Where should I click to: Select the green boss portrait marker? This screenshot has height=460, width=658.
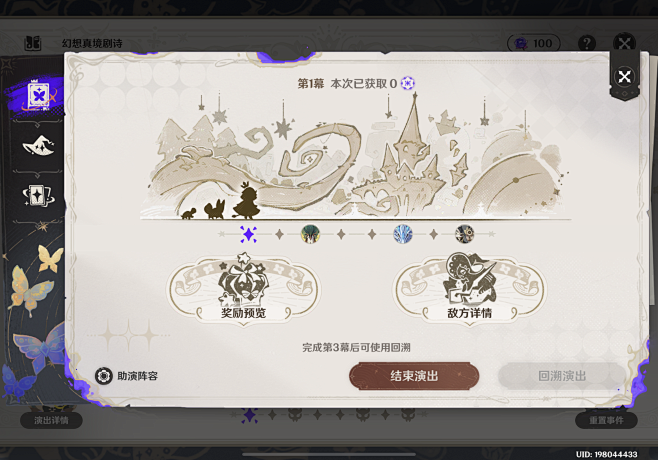click(x=310, y=234)
